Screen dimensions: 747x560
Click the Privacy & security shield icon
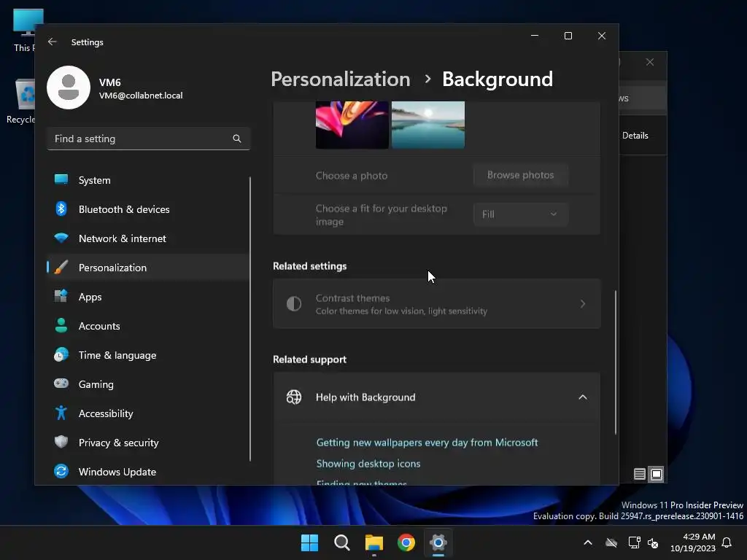pyautogui.click(x=61, y=442)
